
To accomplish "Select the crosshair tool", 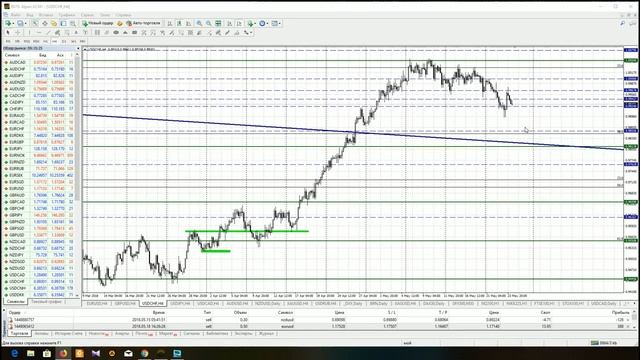I will 18,32.
